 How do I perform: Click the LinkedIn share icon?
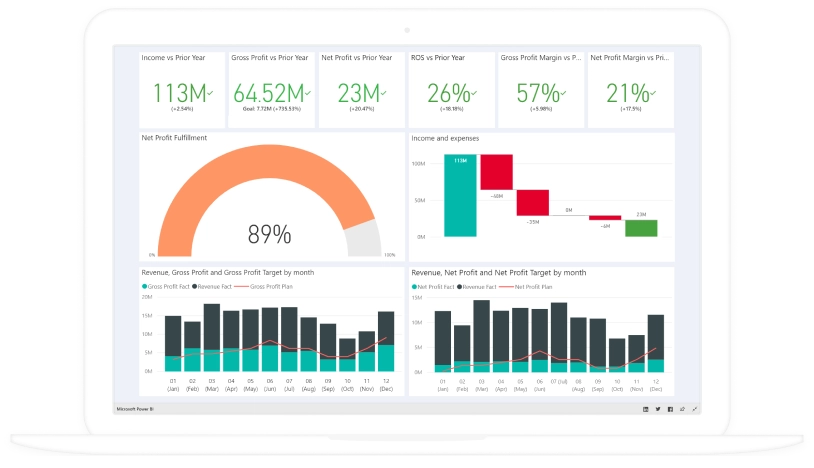645,409
